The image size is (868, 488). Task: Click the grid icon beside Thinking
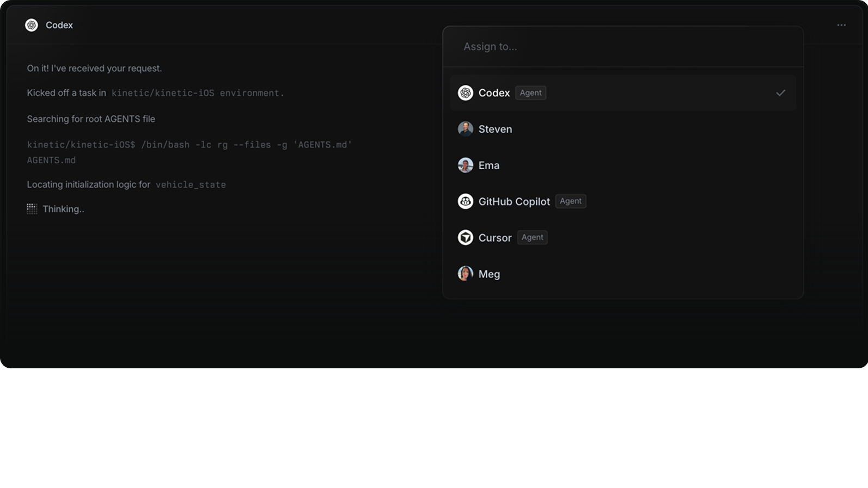tap(32, 209)
